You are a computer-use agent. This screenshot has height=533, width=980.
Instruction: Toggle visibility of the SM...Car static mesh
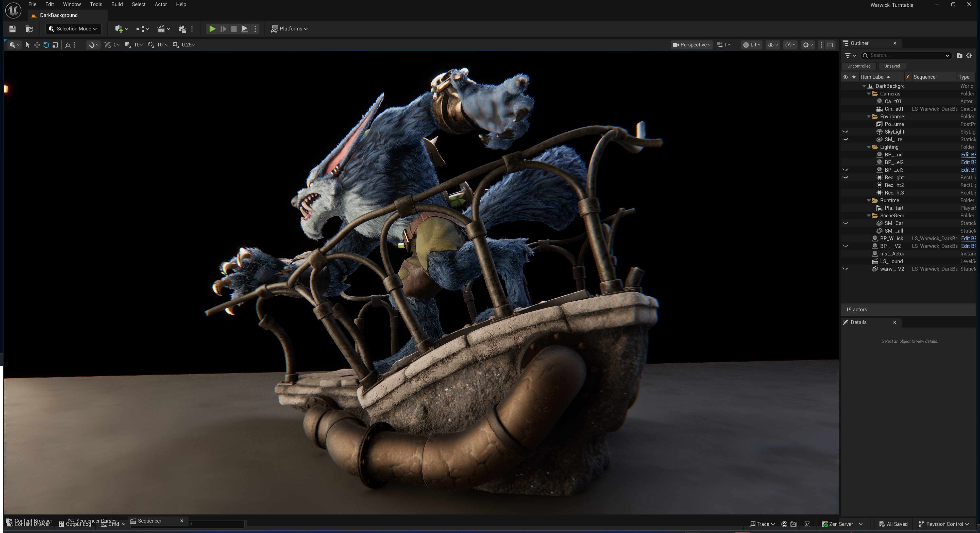coord(845,223)
